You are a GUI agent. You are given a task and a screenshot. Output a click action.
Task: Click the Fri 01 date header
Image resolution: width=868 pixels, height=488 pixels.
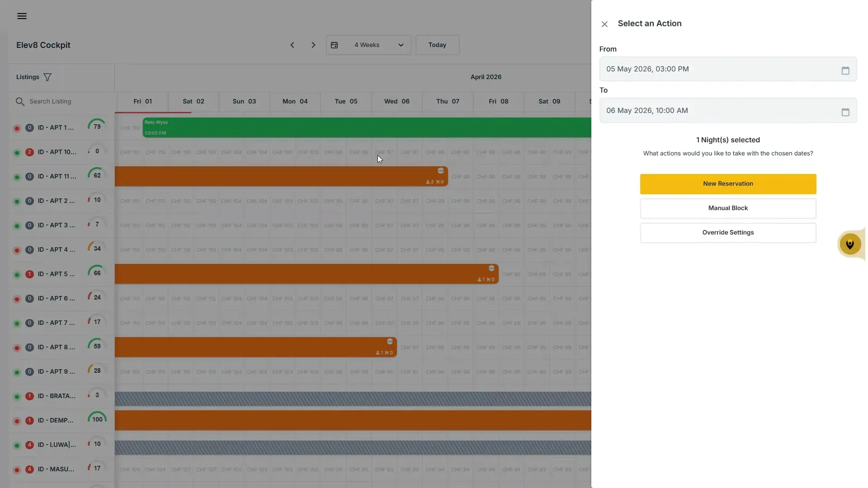coord(142,102)
